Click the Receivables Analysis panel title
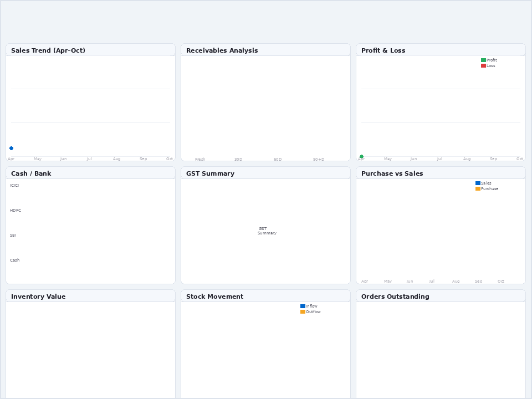This screenshot has width=532, height=399. pos(222,50)
